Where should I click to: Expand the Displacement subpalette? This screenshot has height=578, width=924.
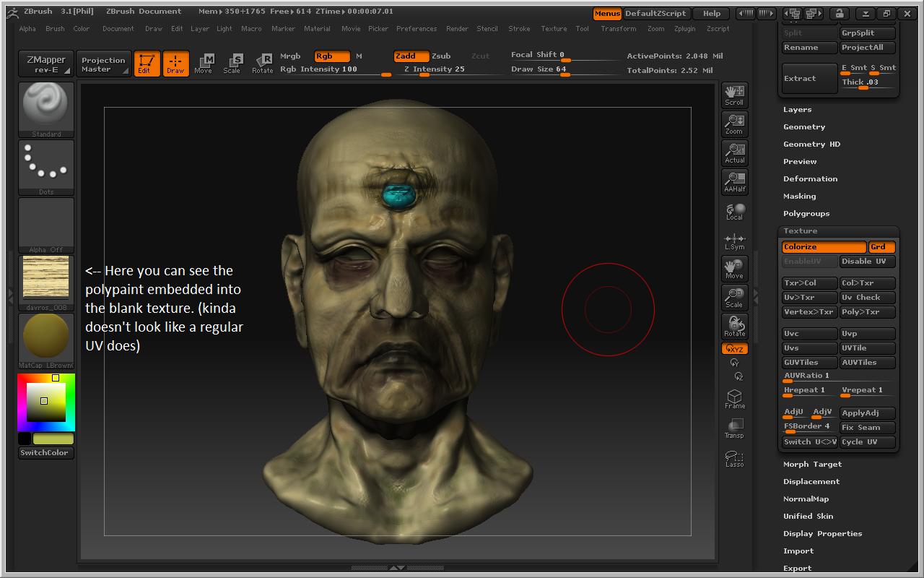(811, 482)
